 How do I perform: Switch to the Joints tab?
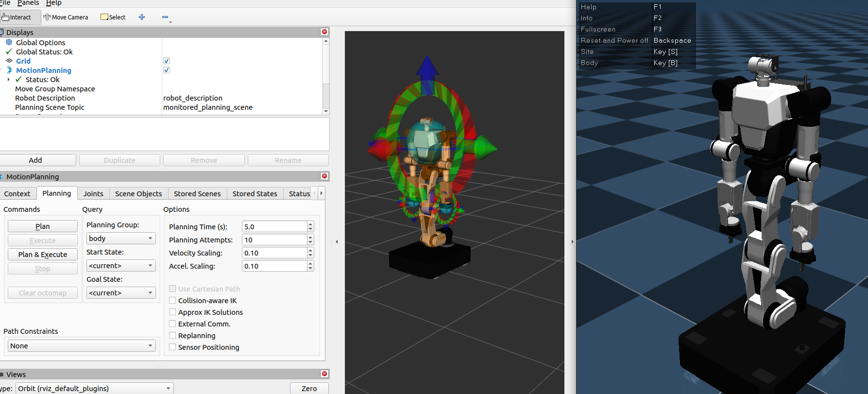tap(93, 193)
